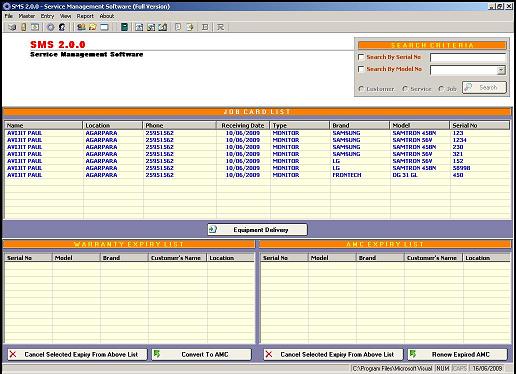Click the Receiving Date column header

243,125
